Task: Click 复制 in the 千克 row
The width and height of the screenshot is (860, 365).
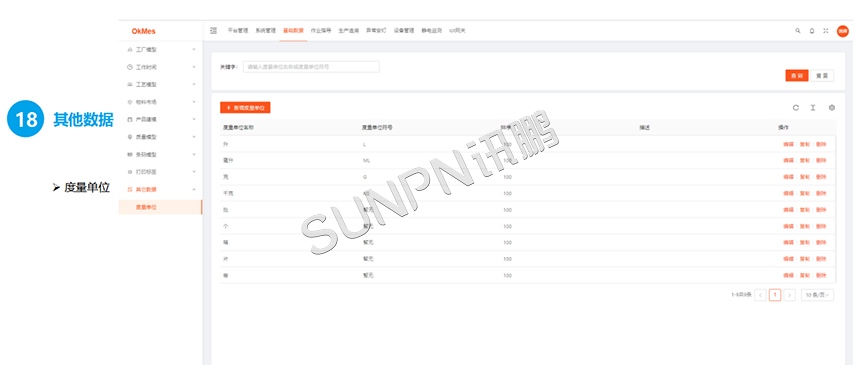Action: click(x=805, y=194)
